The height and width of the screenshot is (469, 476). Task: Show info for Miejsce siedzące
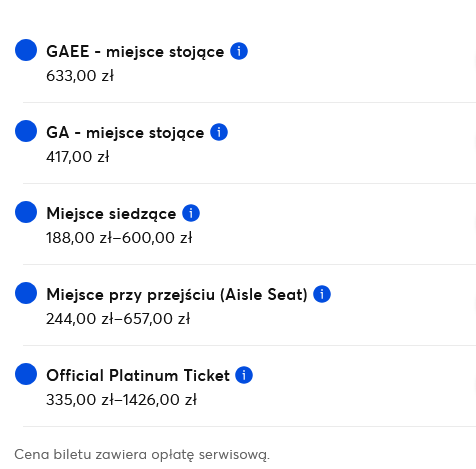coord(191,213)
